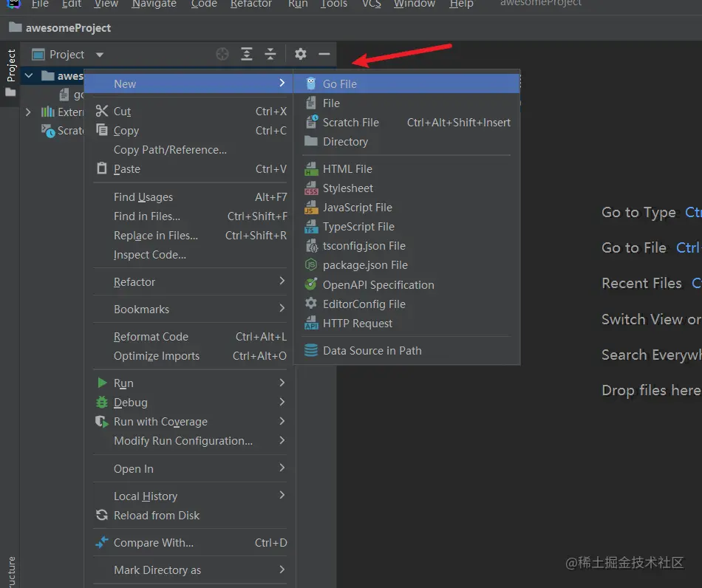Image resolution: width=702 pixels, height=588 pixels.
Task: Click the Directory folder icon
Action: (310, 141)
